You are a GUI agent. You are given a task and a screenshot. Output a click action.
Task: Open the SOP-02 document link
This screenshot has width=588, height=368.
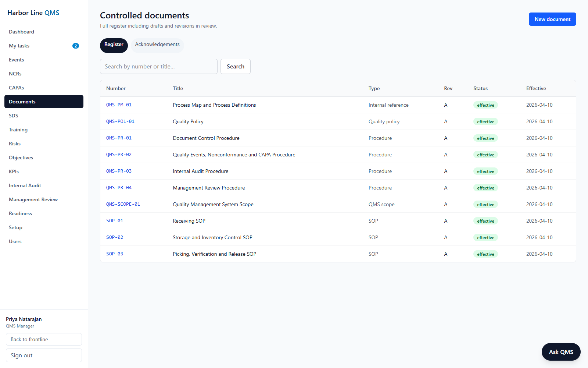(x=115, y=237)
